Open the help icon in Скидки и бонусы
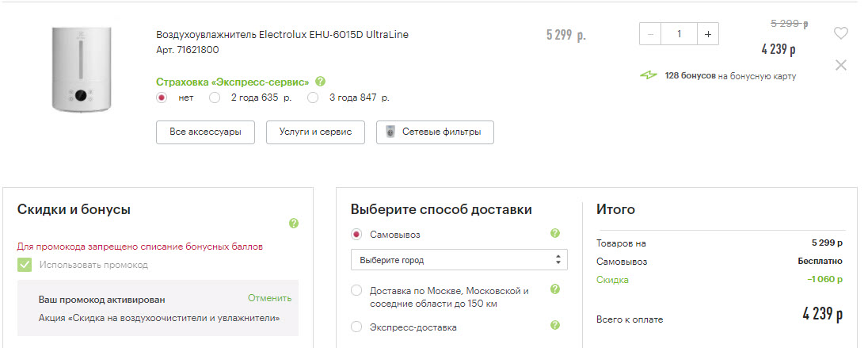 pos(294,224)
